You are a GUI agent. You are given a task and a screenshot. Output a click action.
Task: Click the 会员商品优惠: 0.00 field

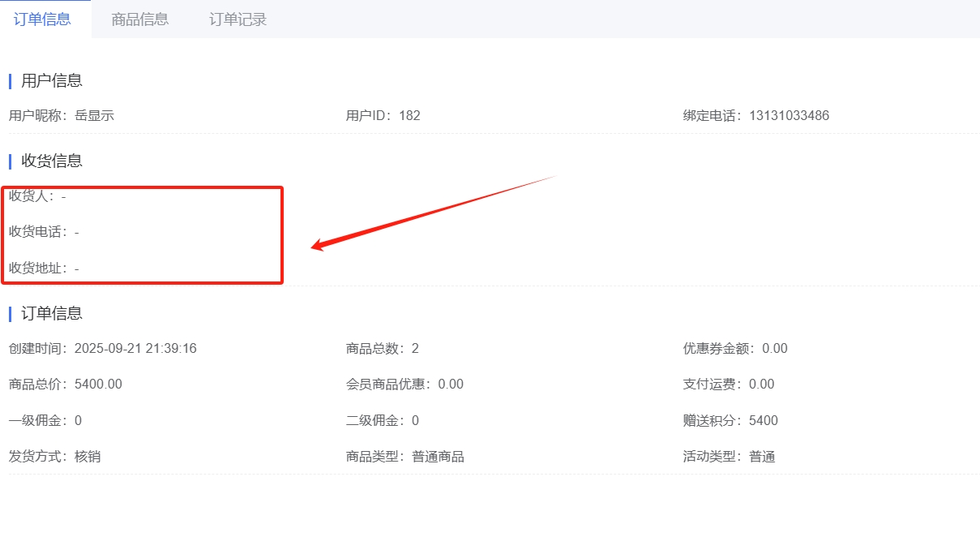coord(404,384)
